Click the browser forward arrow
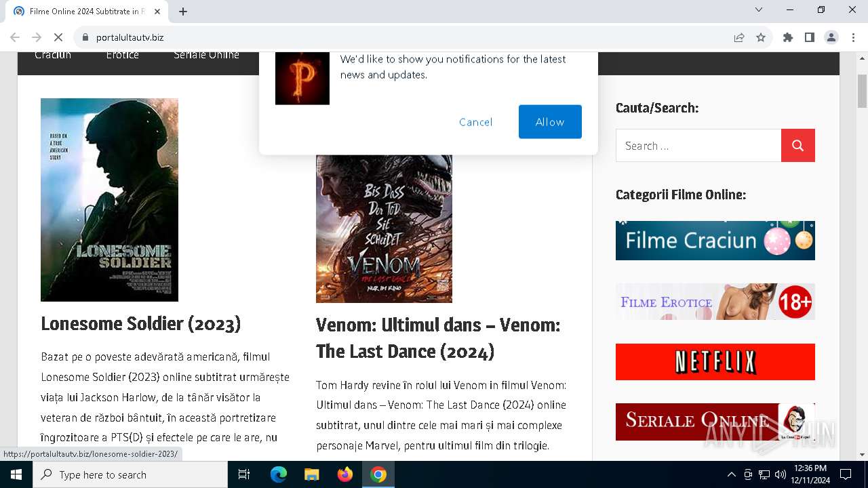This screenshot has width=868, height=488. pos(37,37)
